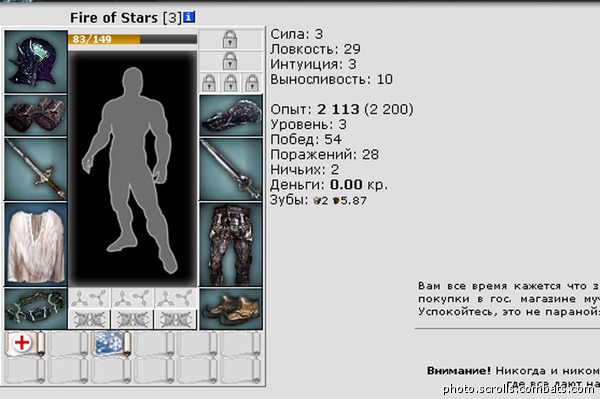Use the blue snowflake scroll
600x399 pixels.
click(111, 344)
